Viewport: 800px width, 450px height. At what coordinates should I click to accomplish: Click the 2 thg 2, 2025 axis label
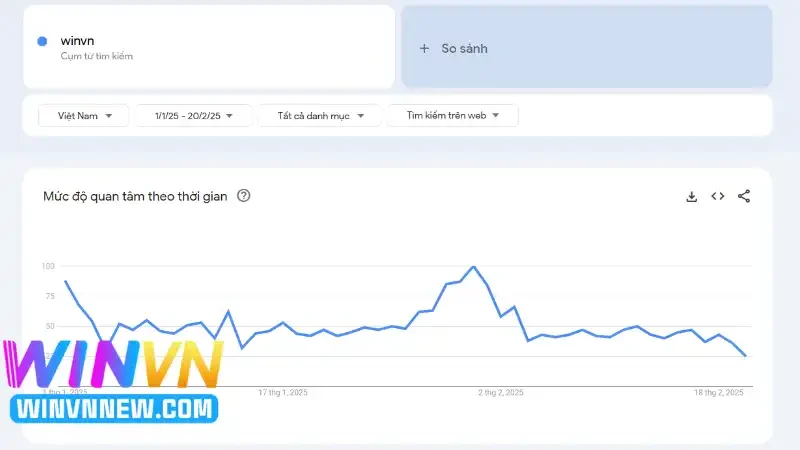[x=500, y=392]
